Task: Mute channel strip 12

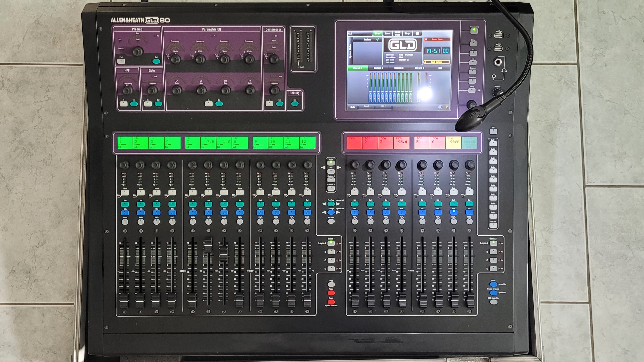Action: 307,192
